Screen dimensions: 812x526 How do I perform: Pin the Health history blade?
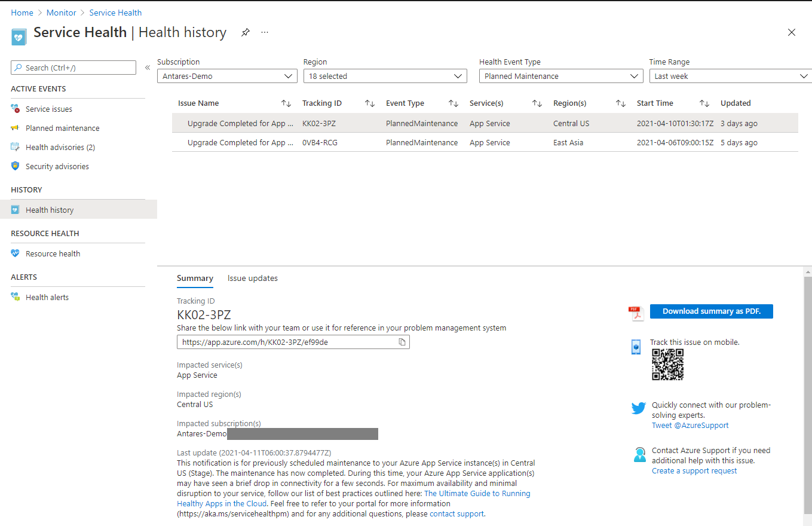[x=245, y=33]
